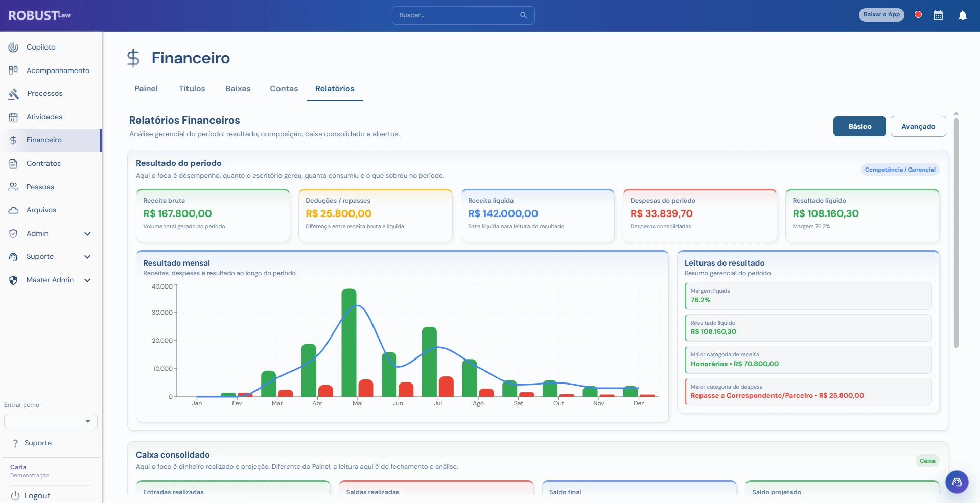Click the Deduções / repasses card

tap(376, 215)
